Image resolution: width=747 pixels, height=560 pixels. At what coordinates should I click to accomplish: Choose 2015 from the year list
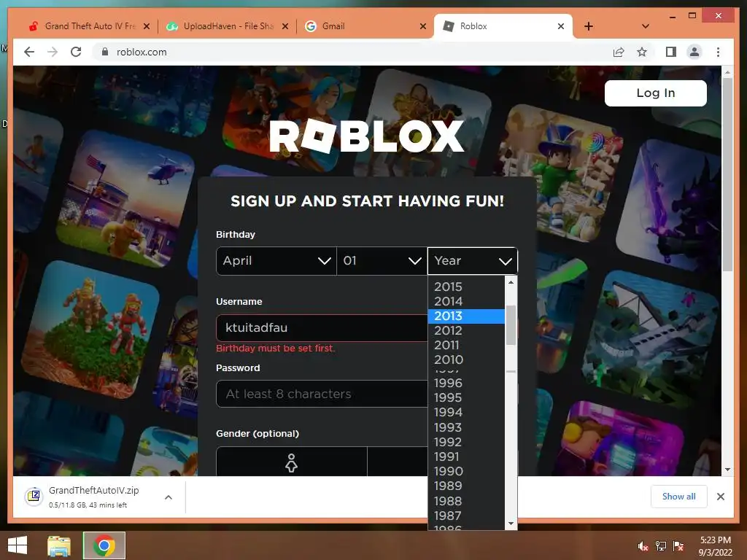coord(466,287)
